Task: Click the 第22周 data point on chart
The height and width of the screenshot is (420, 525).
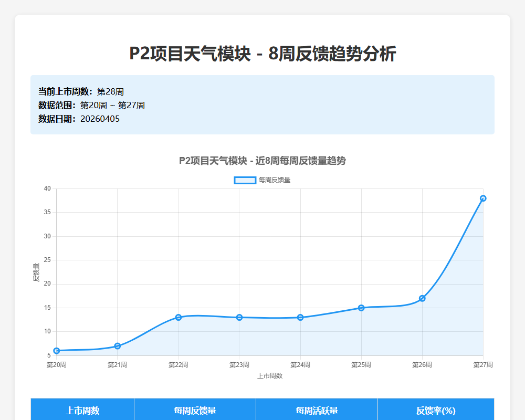Action: (178, 317)
